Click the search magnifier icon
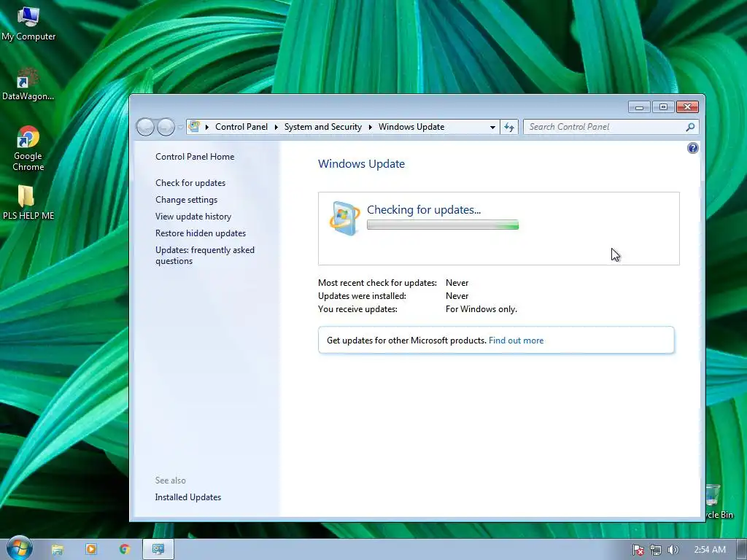Screen dimensions: 747x560 point(690,127)
